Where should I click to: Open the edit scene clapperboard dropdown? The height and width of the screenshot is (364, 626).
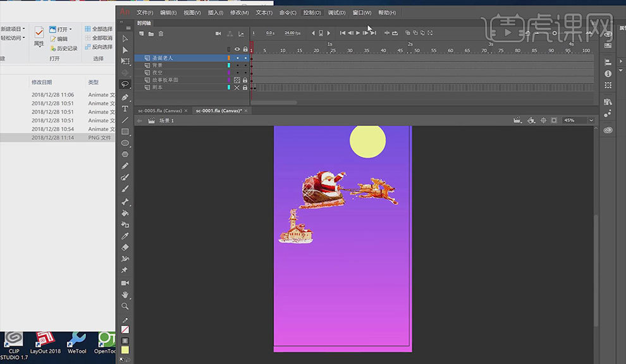tap(518, 120)
